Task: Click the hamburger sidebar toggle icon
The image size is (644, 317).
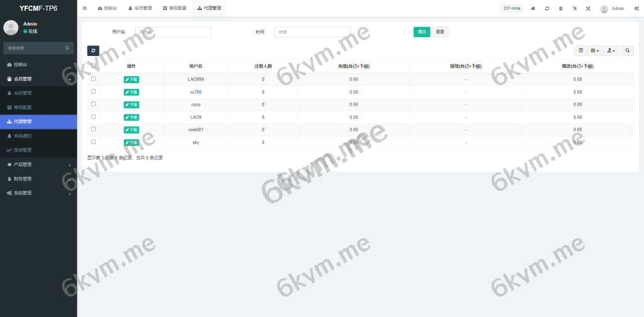Action: click(85, 8)
